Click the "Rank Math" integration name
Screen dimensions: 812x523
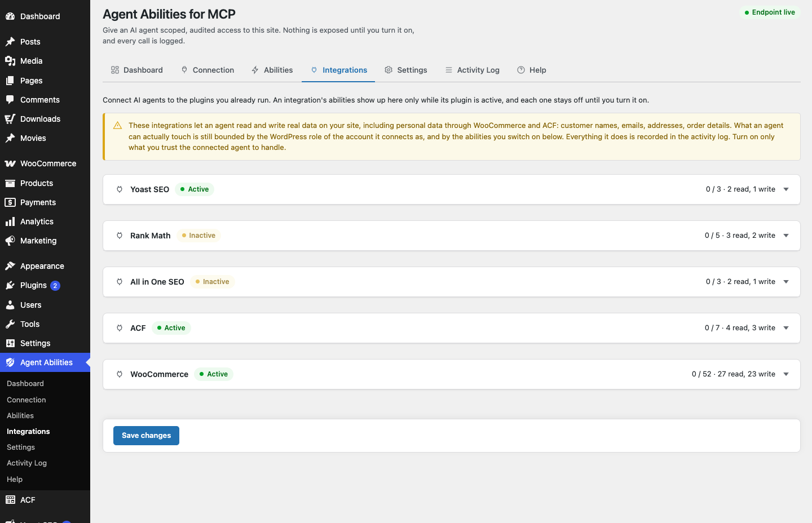(151, 236)
